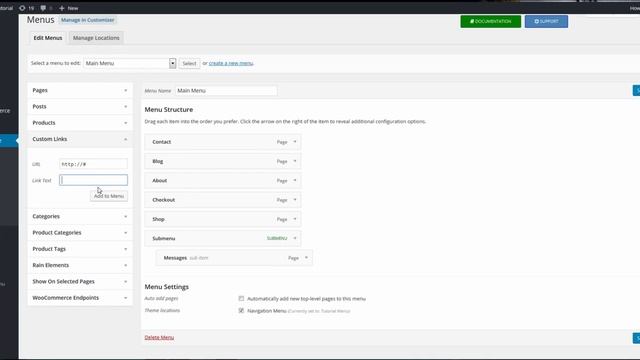This screenshot has width=640, height=360.
Task: Open Blog menu item options arrow
Action: click(x=295, y=161)
